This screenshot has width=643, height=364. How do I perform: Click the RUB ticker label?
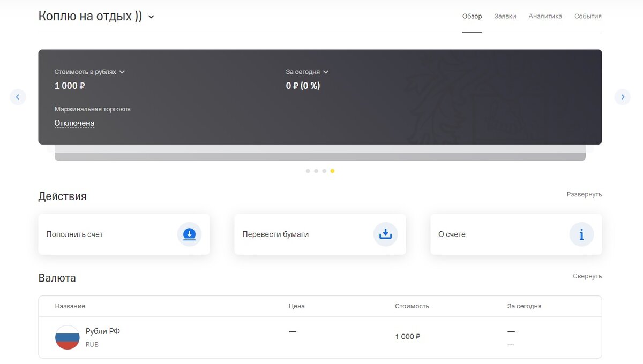pos(92,345)
